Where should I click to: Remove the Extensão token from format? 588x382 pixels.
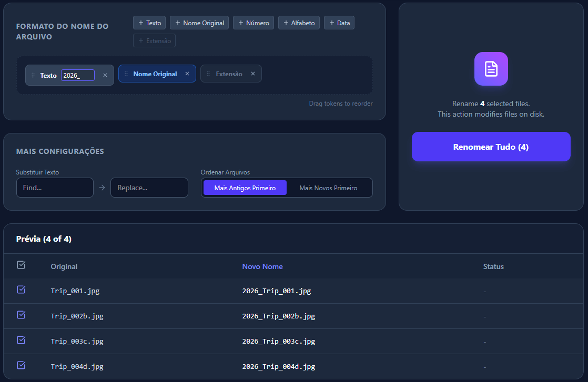click(253, 74)
